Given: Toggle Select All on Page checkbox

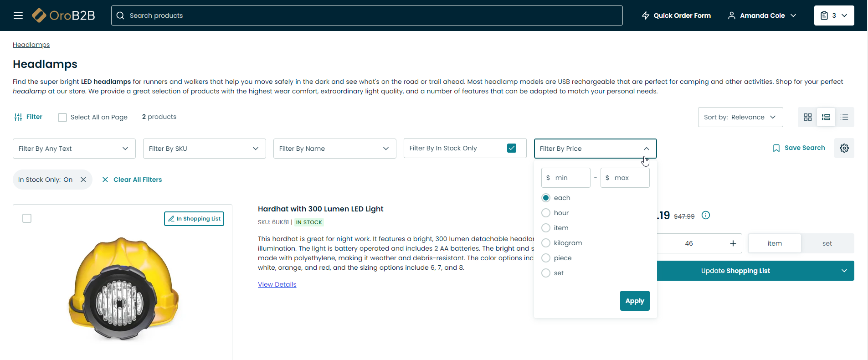Looking at the screenshot, I should pyautogui.click(x=62, y=117).
